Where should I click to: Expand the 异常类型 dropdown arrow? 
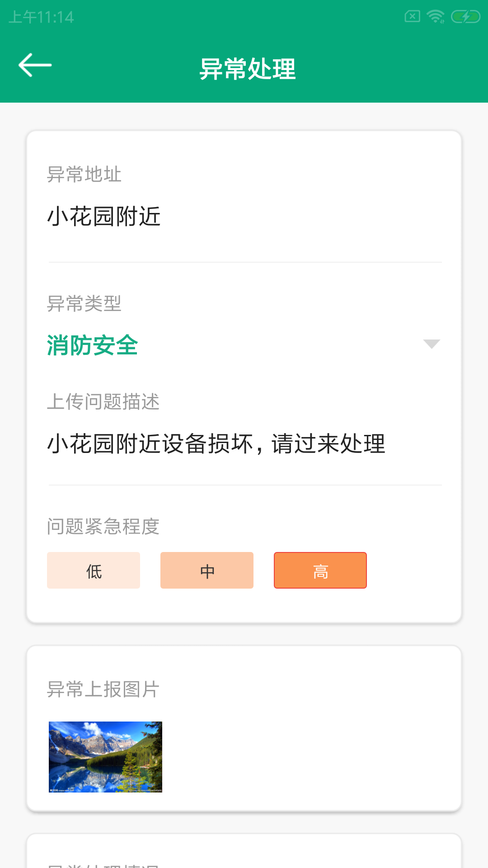[432, 344]
